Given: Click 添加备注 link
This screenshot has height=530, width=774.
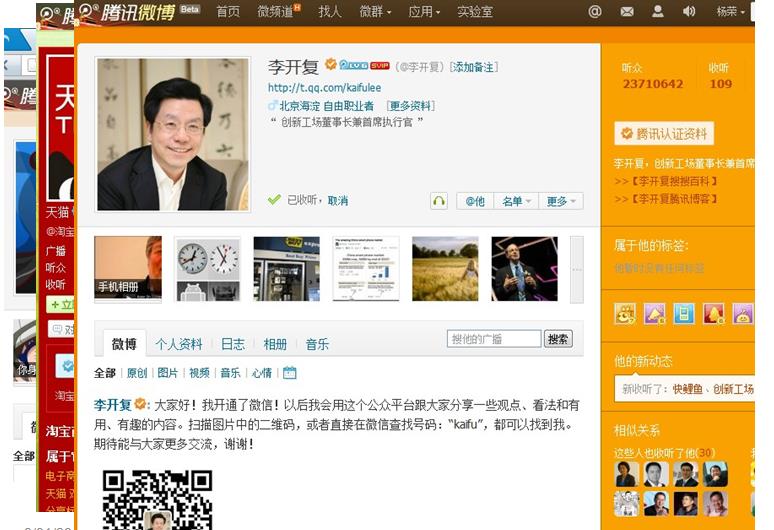Looking at the screenshot, I should (x=473, y=67).
